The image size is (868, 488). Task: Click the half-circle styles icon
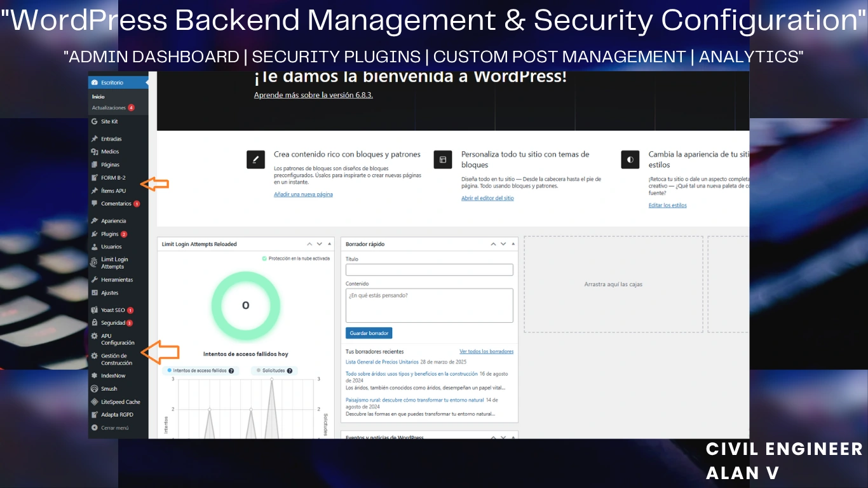point(630,159)
